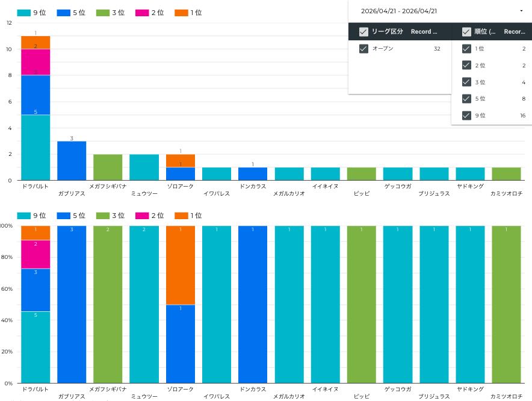Toggle the select-all checkbox beside リーグ区分 header
The image size is (532, 401).
click(363, 32)
